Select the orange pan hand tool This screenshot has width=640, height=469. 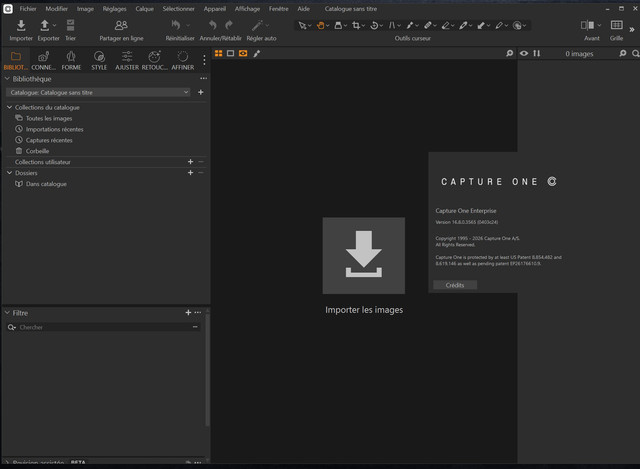coord(320,25)
